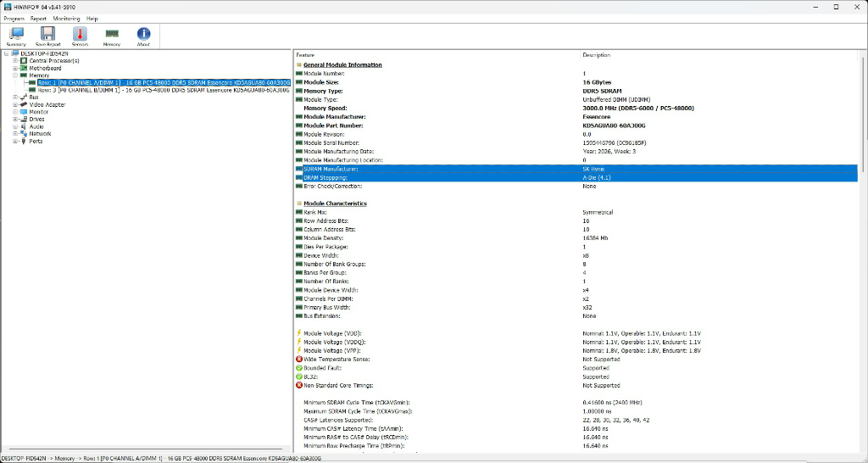Select Memory tree item

39,75
